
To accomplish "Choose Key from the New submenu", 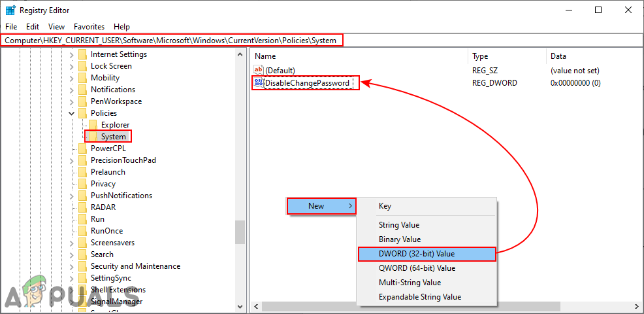I will tap(427, 206).
